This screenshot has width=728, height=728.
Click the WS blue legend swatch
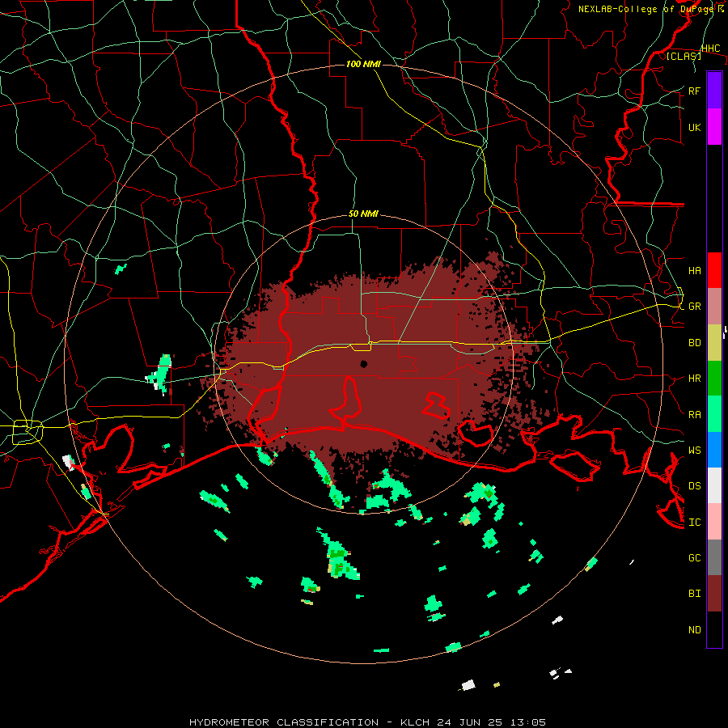[714, 450]
